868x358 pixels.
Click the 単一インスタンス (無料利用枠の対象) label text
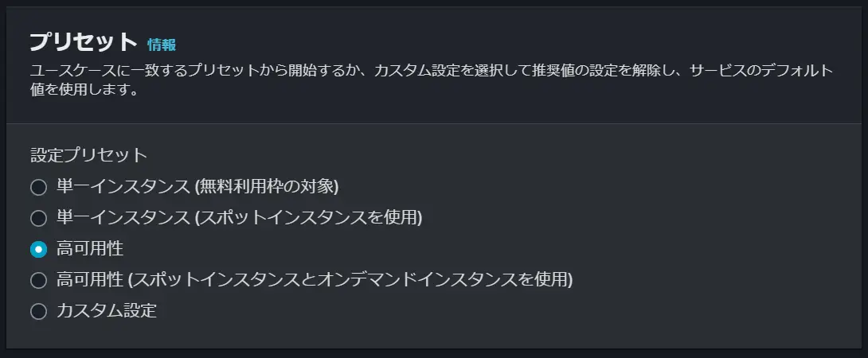tap(197, 187)
